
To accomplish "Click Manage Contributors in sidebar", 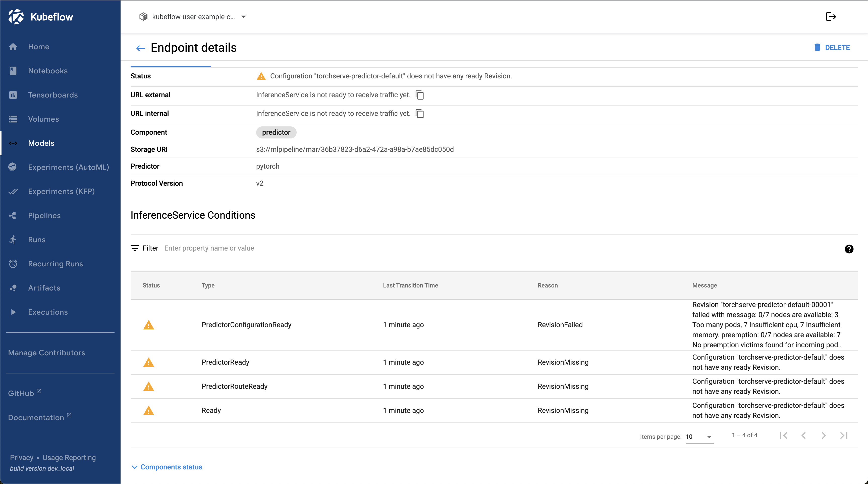I will 46,353.
